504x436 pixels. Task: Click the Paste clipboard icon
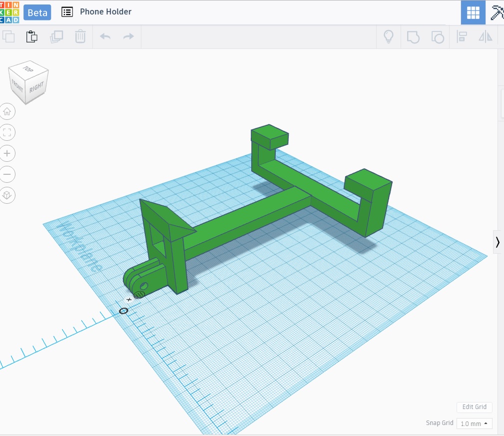pos(32,36)
